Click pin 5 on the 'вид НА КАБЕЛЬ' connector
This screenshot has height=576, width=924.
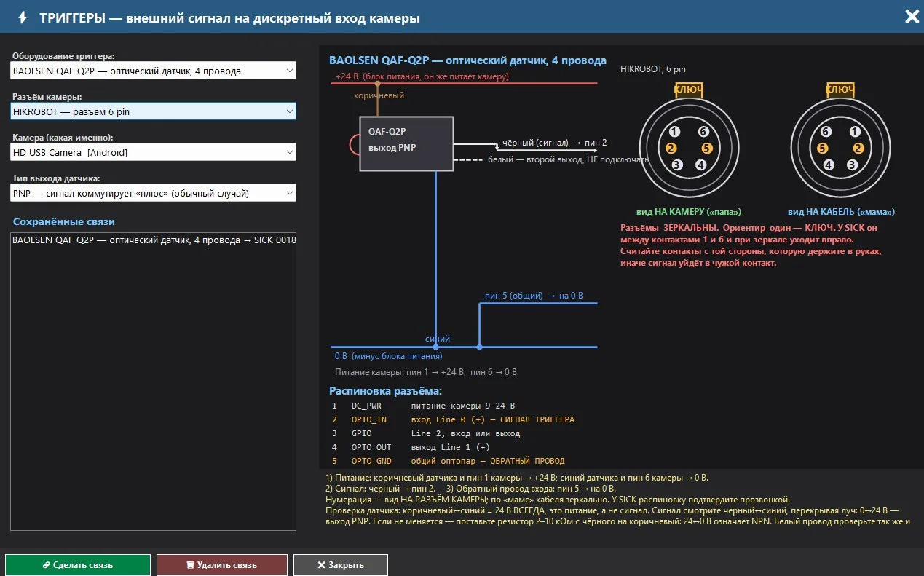coord(822,149)
